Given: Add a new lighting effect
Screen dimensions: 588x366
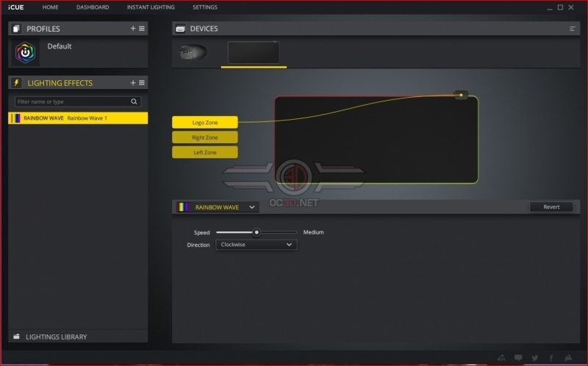Looking at the screenshot, I should pyautogui.click(x=133, y=82).
